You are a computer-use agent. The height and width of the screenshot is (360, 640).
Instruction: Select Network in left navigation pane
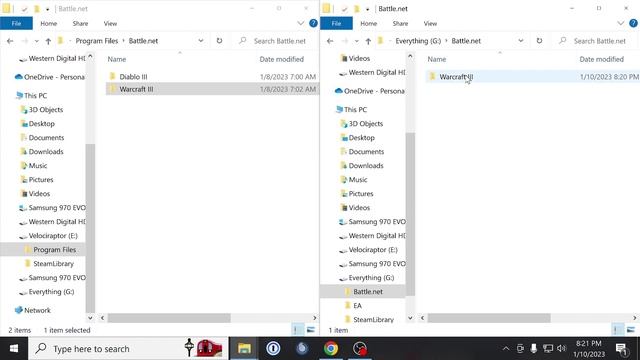pyautogui.click(x=33, y=310)
